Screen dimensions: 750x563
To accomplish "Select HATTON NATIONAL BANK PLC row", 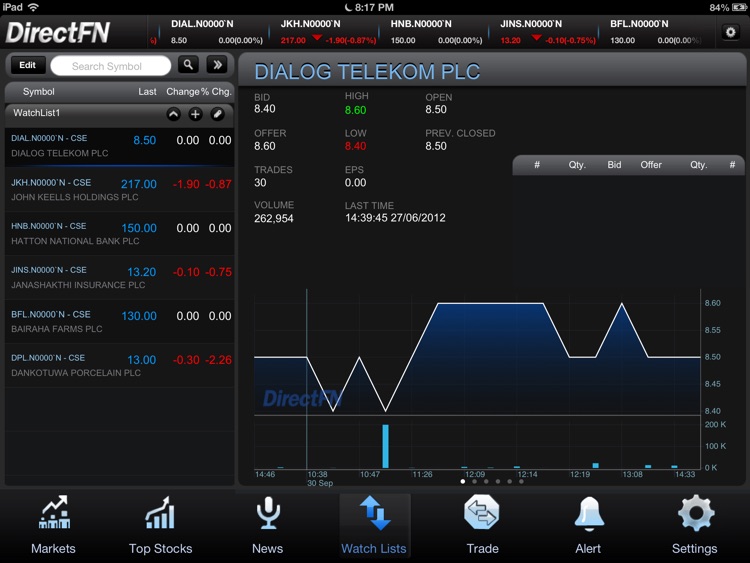I will [120, 233].
